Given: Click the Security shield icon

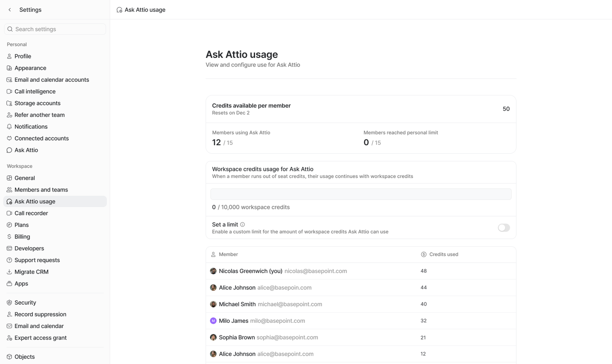Looking at the screenshot, I should 9,302.
